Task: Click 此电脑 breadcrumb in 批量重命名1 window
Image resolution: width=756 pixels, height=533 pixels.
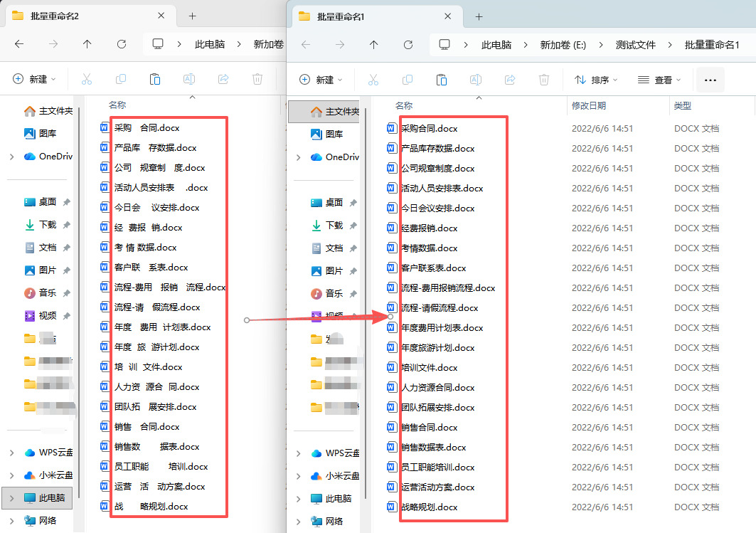Action: tap(496, 45)
